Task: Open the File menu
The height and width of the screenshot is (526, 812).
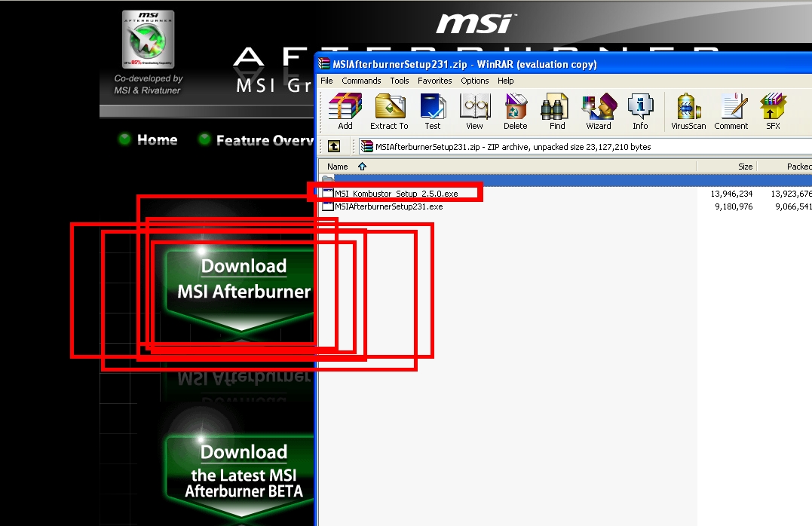Action: pyautogui.click(x=326, y=81)
